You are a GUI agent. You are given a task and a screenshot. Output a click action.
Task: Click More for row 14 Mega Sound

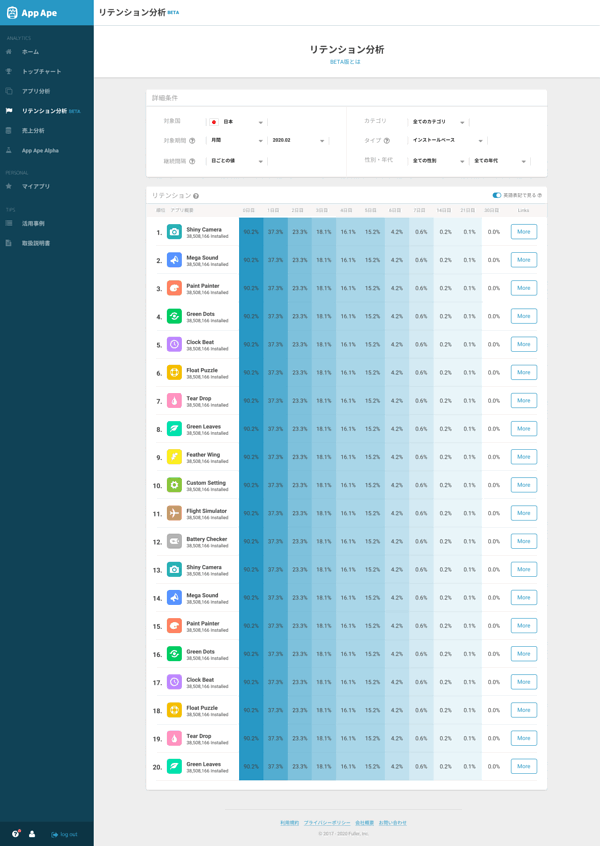[x=524, y=598]
